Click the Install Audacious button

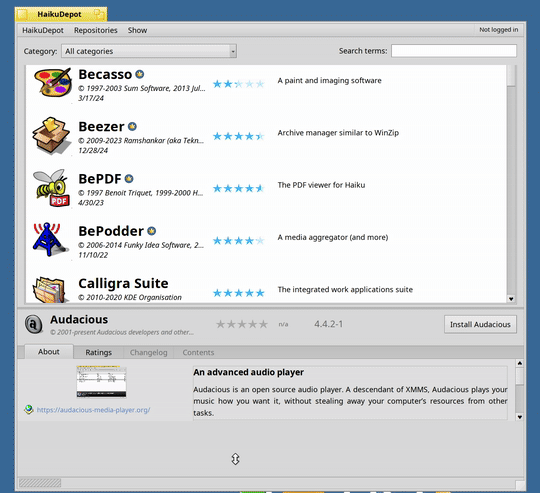[x=480, y=324]
